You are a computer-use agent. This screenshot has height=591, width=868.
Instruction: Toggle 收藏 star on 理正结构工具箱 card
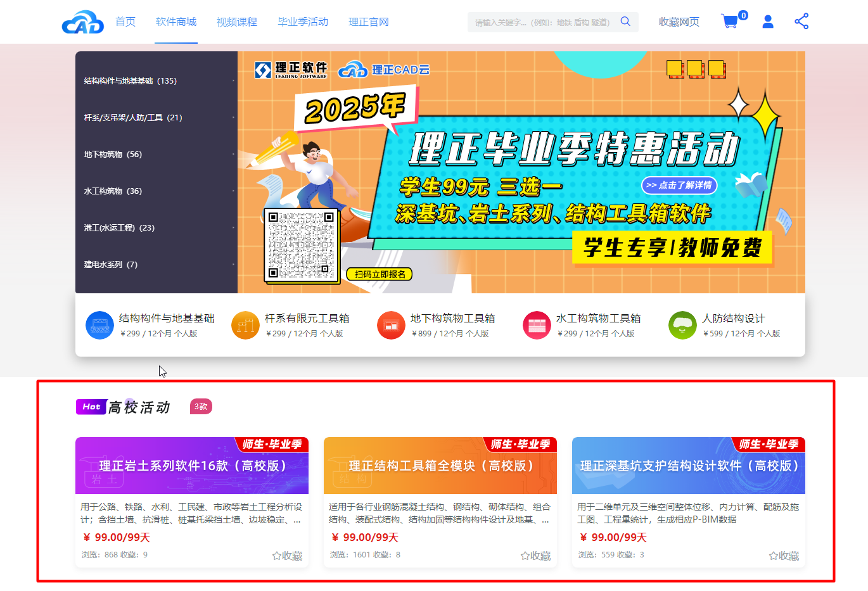point(535,556)
